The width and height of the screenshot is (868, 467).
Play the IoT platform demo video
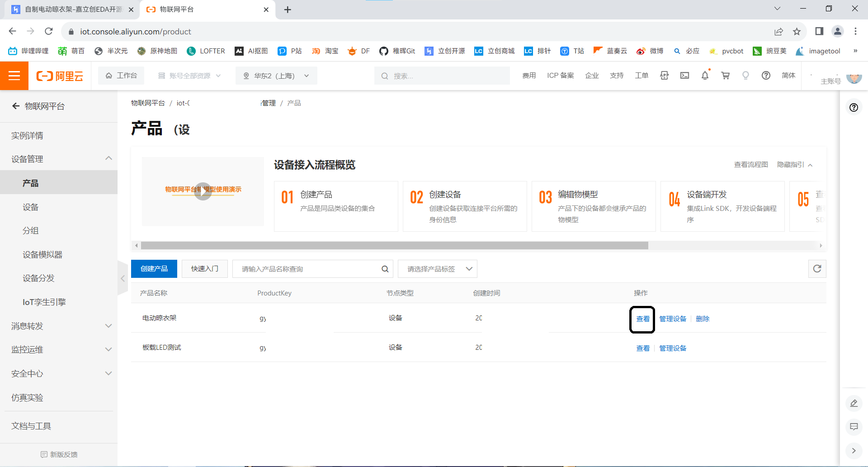click(203, 191)
